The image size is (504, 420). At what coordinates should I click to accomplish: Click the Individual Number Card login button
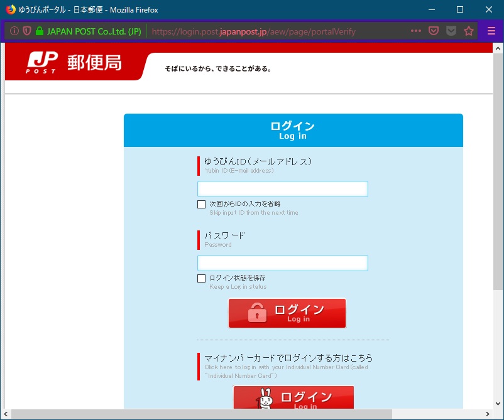click(293, 397)
